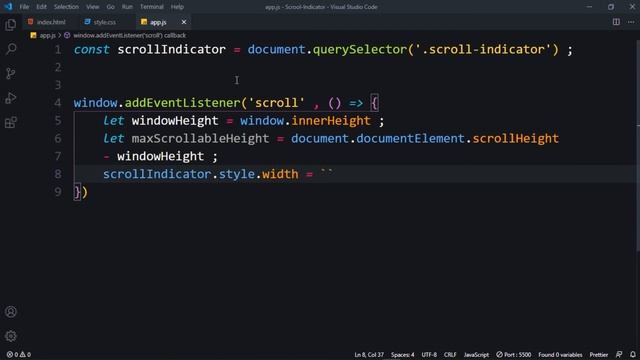The image size is (640, 360).
Task: Open the Run menu
Action: coord(127,7)
